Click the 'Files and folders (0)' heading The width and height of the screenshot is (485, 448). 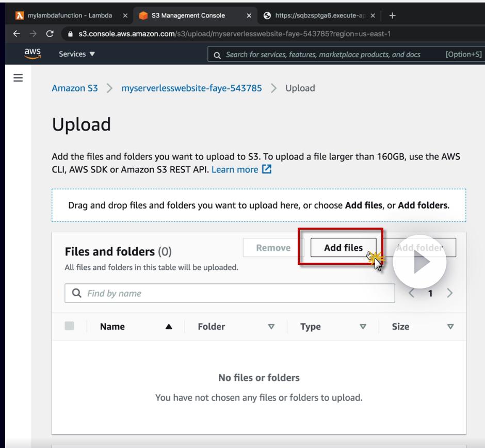(x=118, y=251)
